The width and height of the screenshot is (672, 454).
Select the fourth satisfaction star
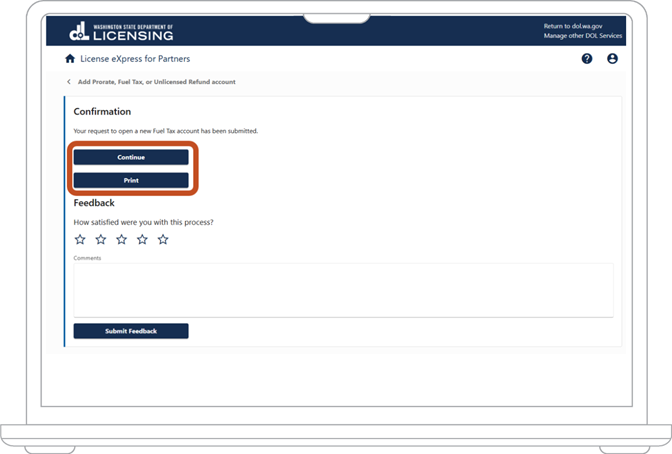142,239
